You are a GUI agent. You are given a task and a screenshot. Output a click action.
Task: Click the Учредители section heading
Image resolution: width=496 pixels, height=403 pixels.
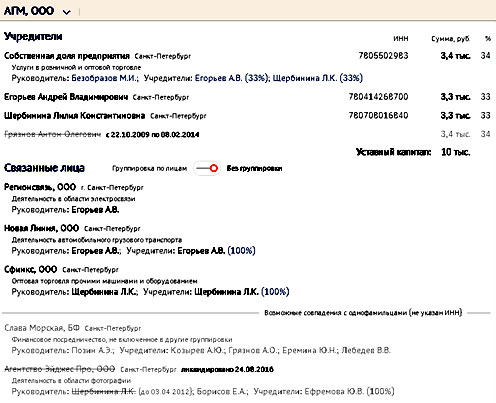33,36
